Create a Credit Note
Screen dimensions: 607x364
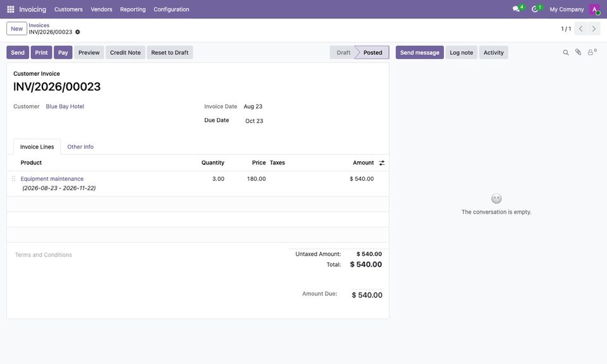pyautogui.click(x=125, y=52)
